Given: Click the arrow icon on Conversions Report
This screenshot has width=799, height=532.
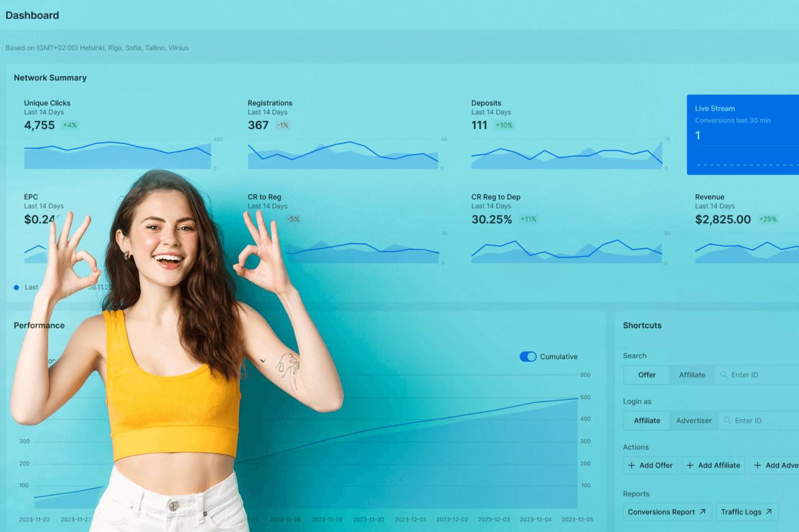Looking at the screenshot, I should (x=703, y=512).
